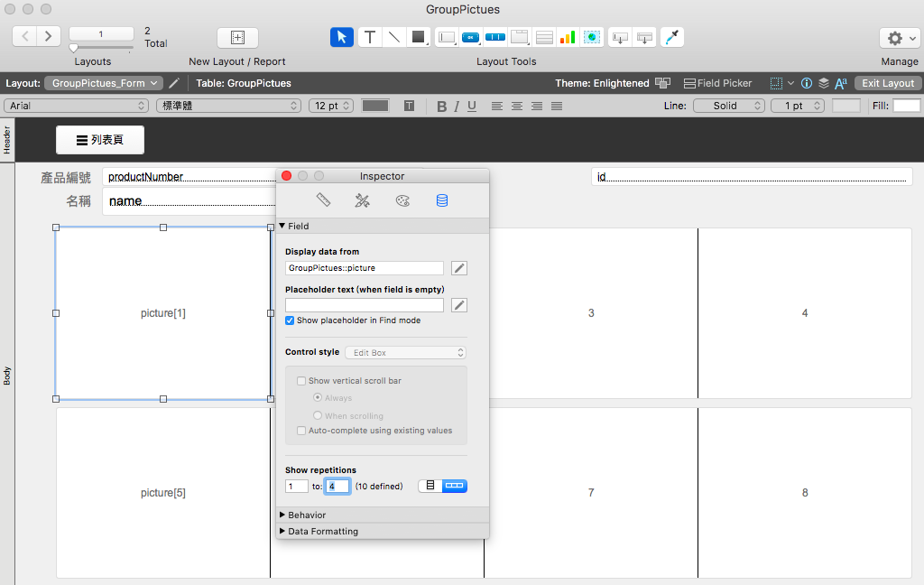Screen dimensions: 924x585
Task: Open the Solid line style dropdown
Action: 729,106
